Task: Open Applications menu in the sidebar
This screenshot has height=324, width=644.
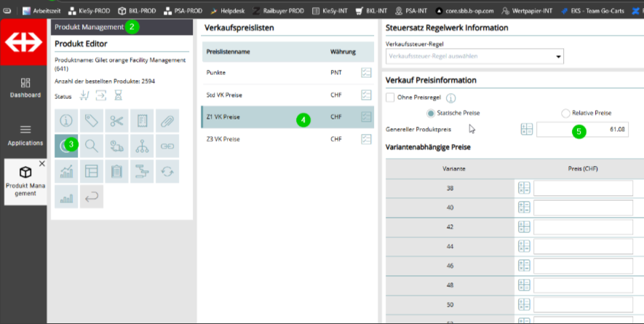Action: point(25,135)
